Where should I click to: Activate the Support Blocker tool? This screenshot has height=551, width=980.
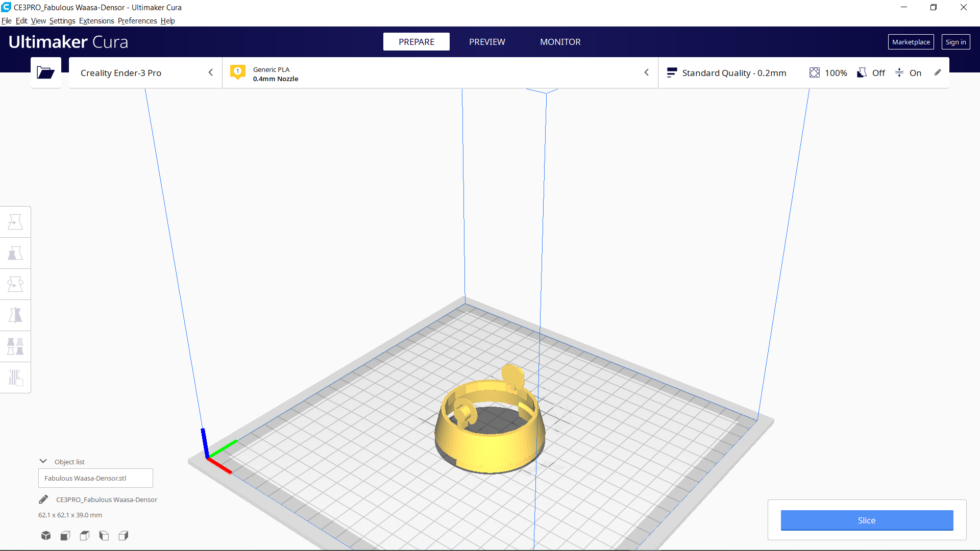15,378
